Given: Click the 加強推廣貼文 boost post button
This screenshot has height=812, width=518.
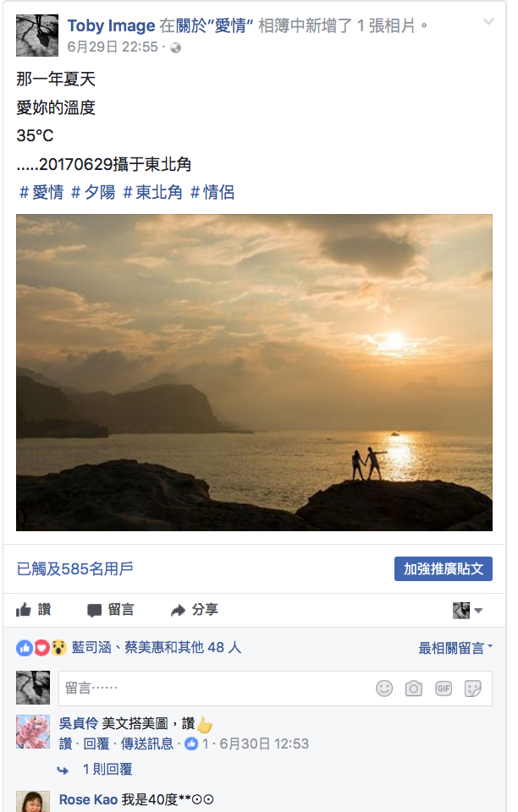Looking at the screenshot, I should tap(443, 568).
